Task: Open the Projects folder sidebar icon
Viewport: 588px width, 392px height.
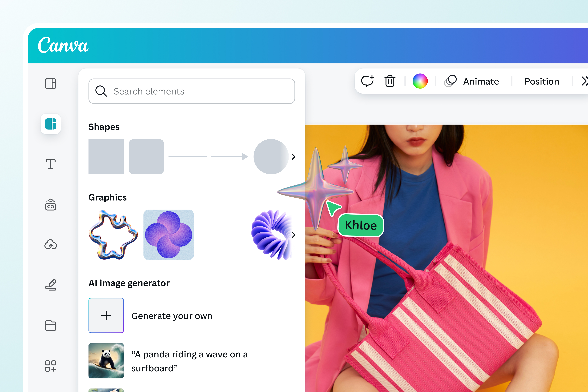Action: coord(50,325)
